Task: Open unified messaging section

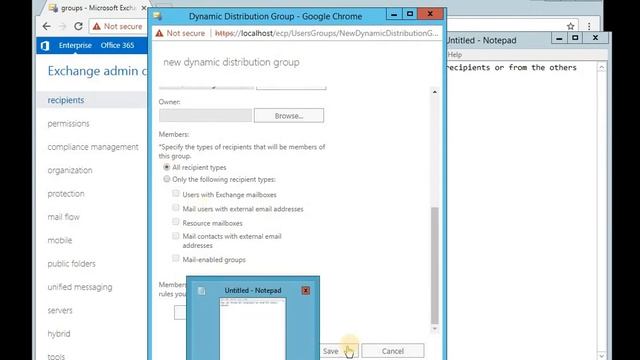Action: click(80, 287)
